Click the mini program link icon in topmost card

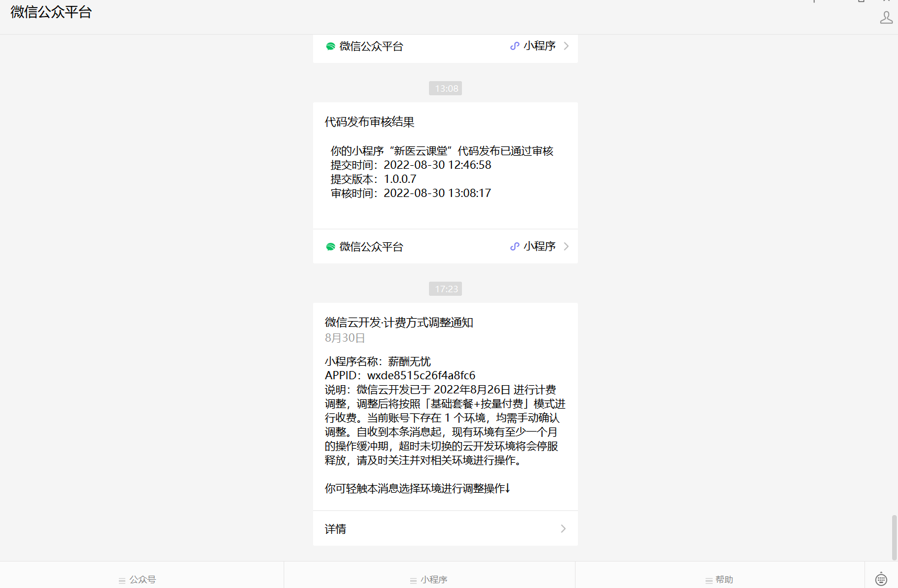[515, 46]
